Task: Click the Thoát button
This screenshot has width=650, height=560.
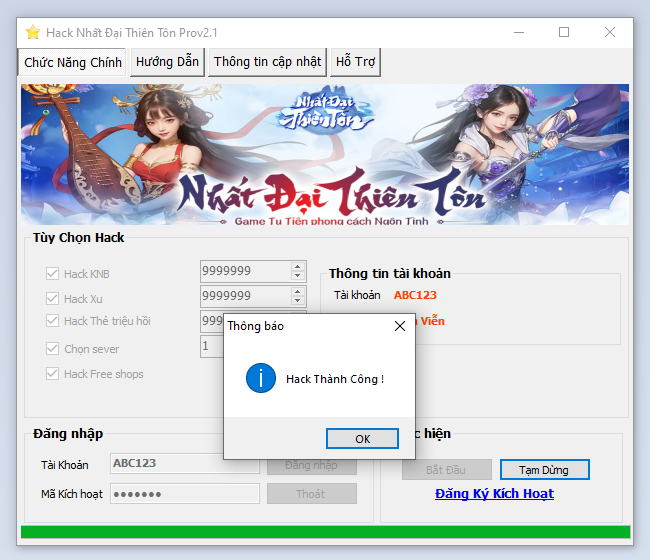Action: (312, 494)
